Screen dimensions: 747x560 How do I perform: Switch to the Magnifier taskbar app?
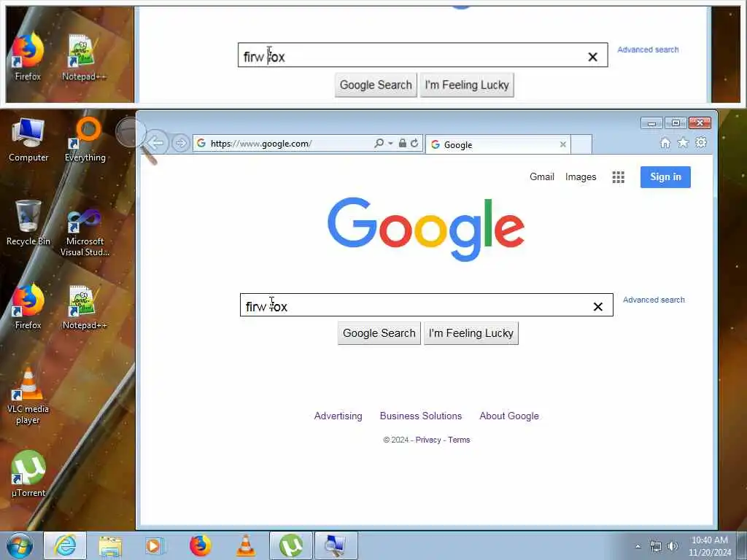336,545
